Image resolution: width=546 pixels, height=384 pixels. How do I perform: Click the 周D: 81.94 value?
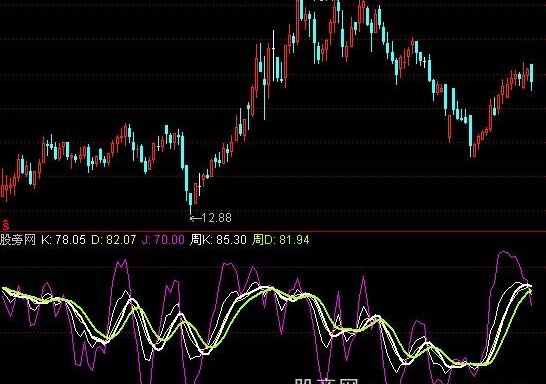[281, 240]
